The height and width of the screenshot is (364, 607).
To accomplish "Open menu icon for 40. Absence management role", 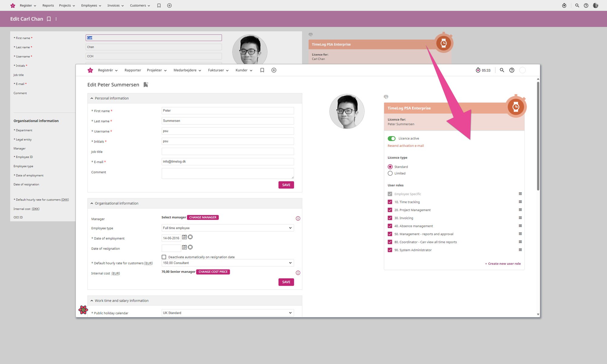I will [520, 226].
